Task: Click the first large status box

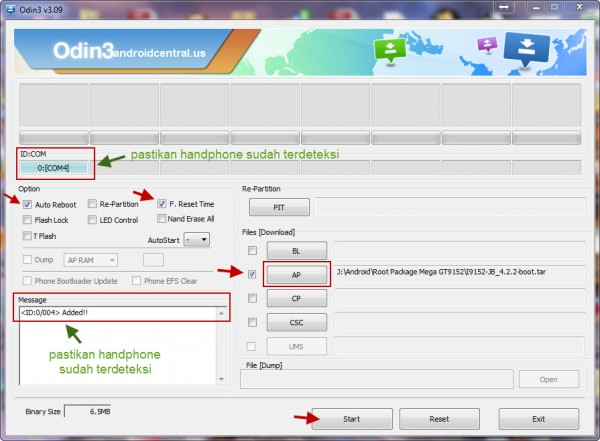Action: [54, 105]
